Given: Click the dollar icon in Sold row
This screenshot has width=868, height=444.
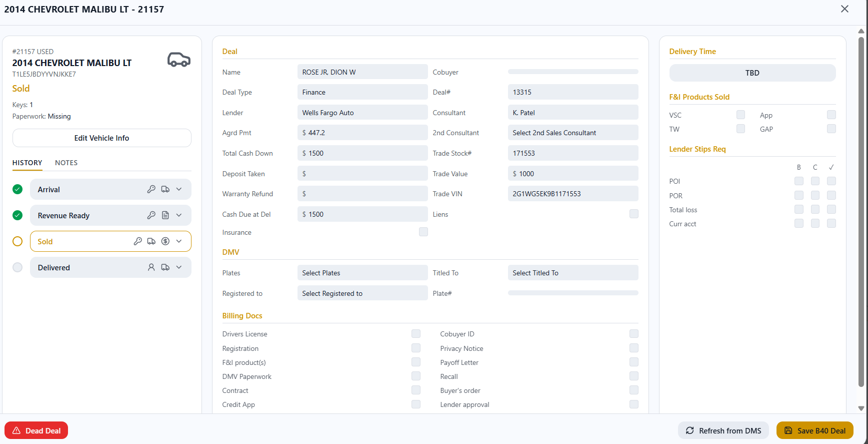Looking at the screenshot, I should [165, 241].
